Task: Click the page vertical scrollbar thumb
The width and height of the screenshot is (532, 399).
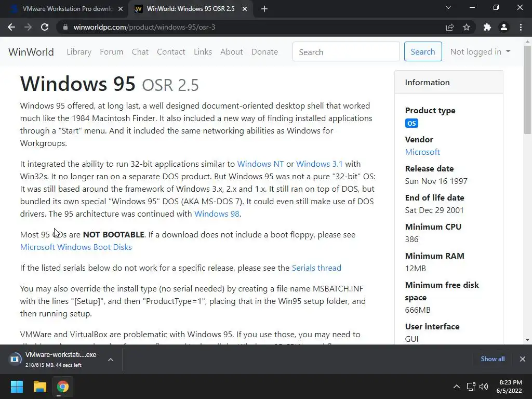Action: click(x=527, y=90)
